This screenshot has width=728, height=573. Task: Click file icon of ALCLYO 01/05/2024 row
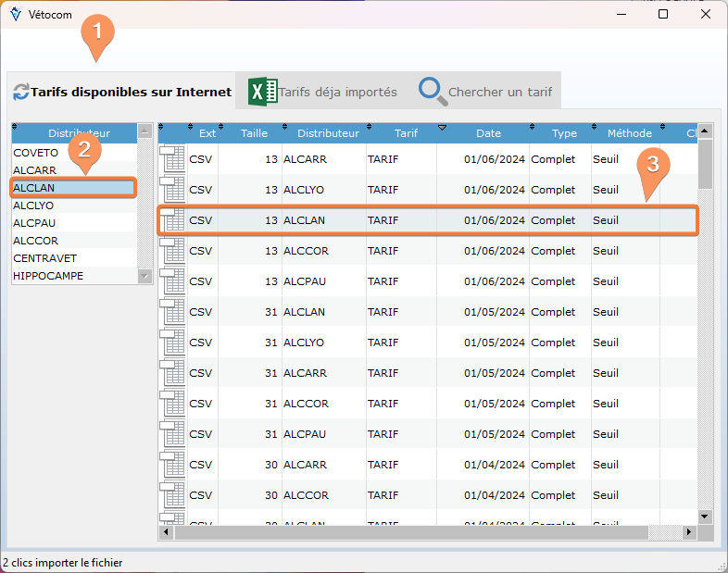tap(172, 343)
